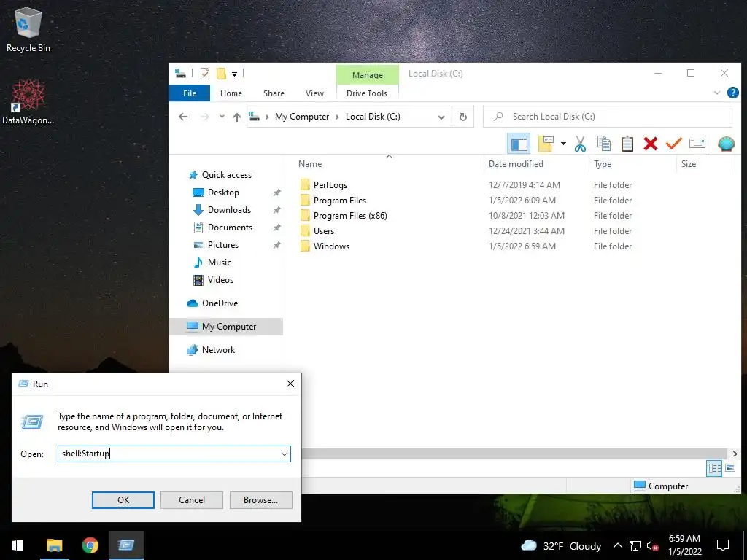Click the horizontal scrollbar right arrow
This screenshot has width=747, height=560.
click(734, 454)
